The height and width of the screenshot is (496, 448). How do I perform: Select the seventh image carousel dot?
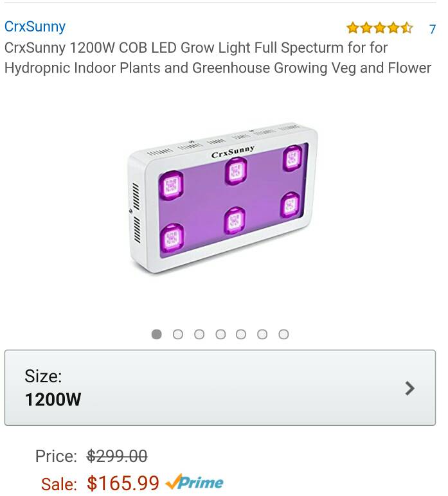pos(283,334)
